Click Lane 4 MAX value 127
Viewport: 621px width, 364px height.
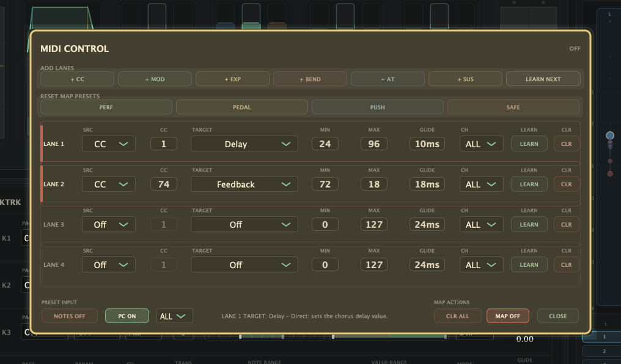coord(374,264)
